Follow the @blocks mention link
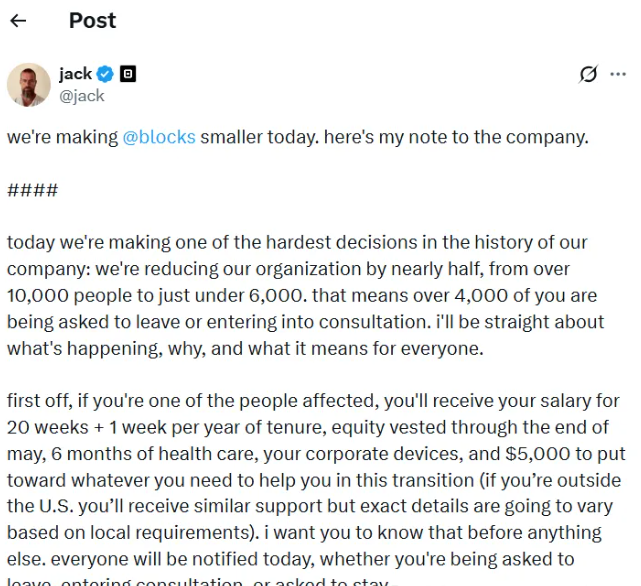This screenshot has height=586, width=641. pyautogui.click(x=159, y=137)
